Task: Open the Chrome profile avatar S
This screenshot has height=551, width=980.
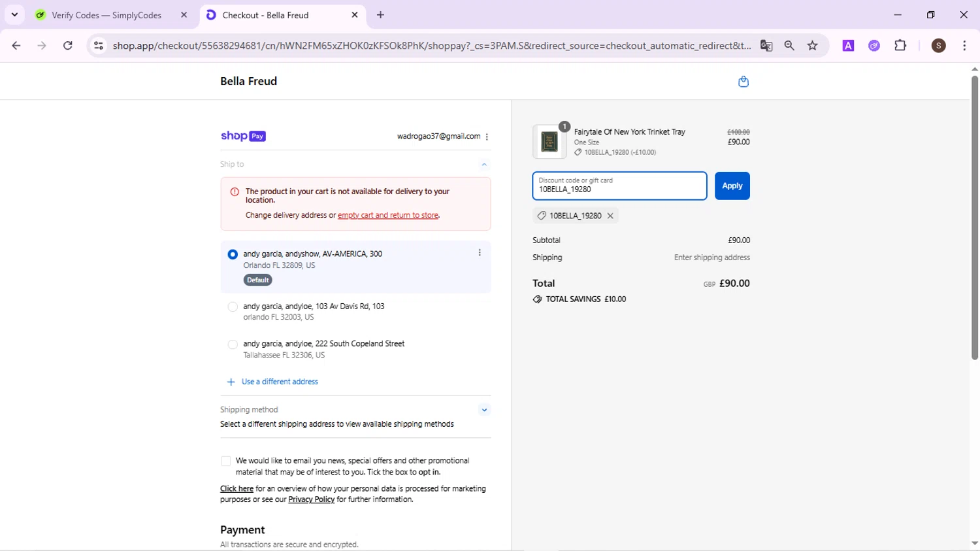Action: (x=939, y=46)
